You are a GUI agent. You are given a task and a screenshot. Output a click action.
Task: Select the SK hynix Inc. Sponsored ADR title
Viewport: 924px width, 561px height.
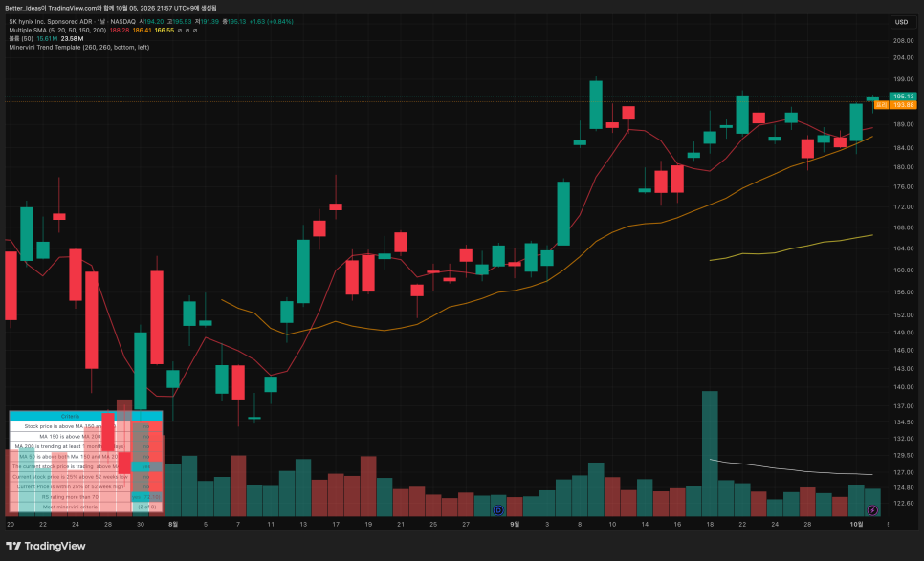point(51,22)
